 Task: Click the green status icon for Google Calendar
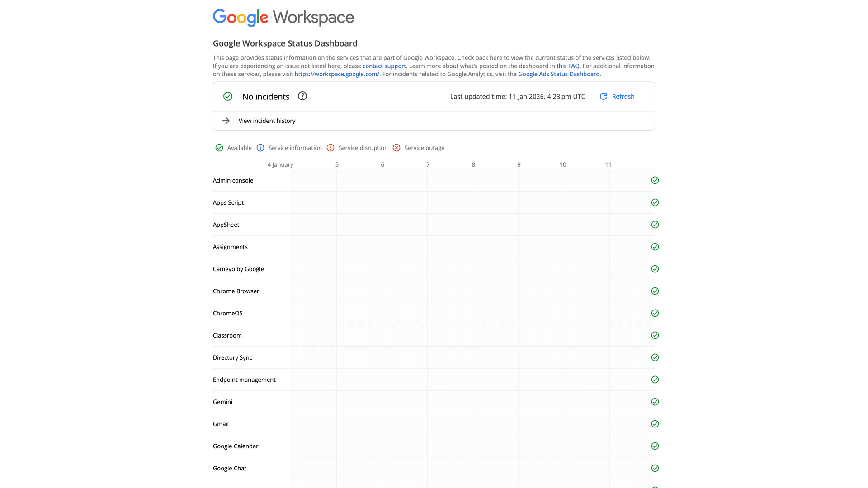pos(655,446)
